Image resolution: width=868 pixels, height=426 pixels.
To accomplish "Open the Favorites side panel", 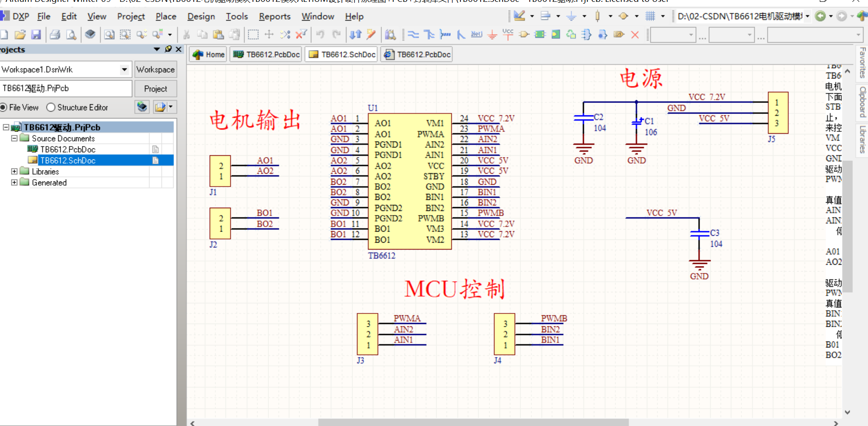I will click(862, 62).
